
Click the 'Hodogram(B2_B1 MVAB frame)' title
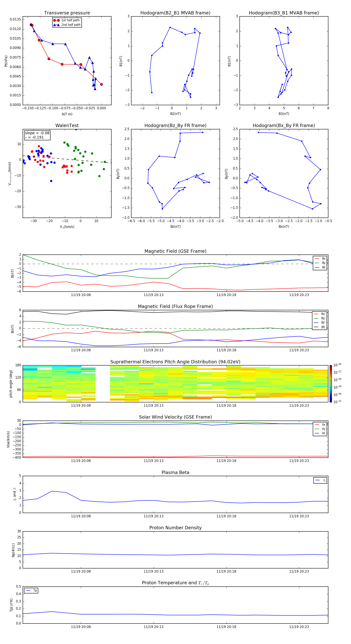(x=175, y=13)
